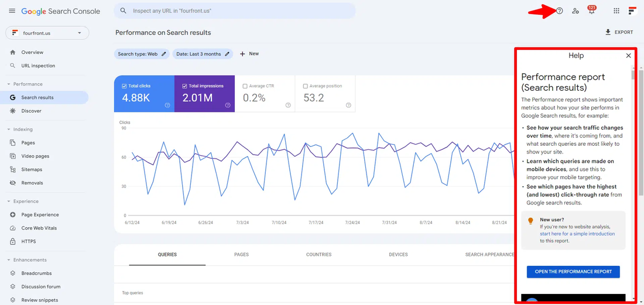Click the Export button label

(624, 32)
